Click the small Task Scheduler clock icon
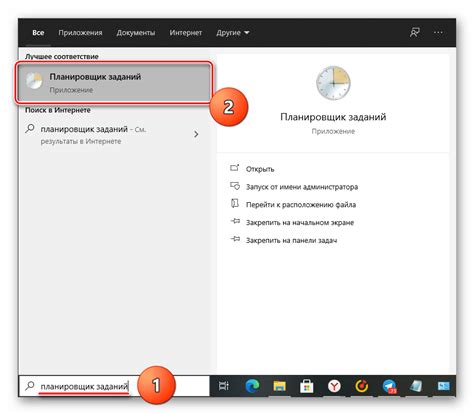Viewport: 474px width, 415px height. [34, 81]
